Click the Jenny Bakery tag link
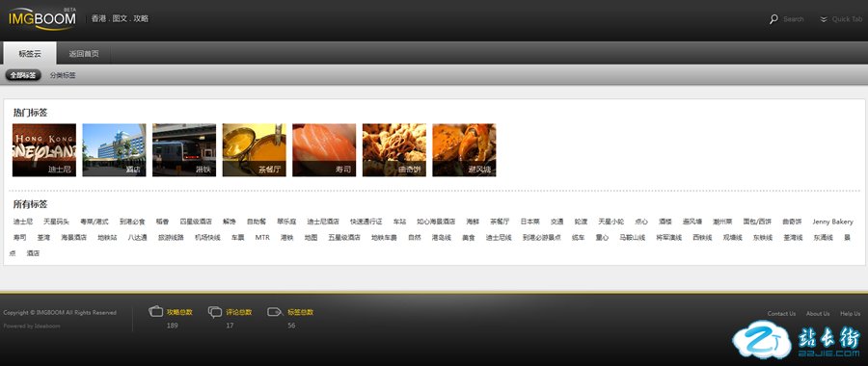868x366 pixels. click(x=832, y=222)
